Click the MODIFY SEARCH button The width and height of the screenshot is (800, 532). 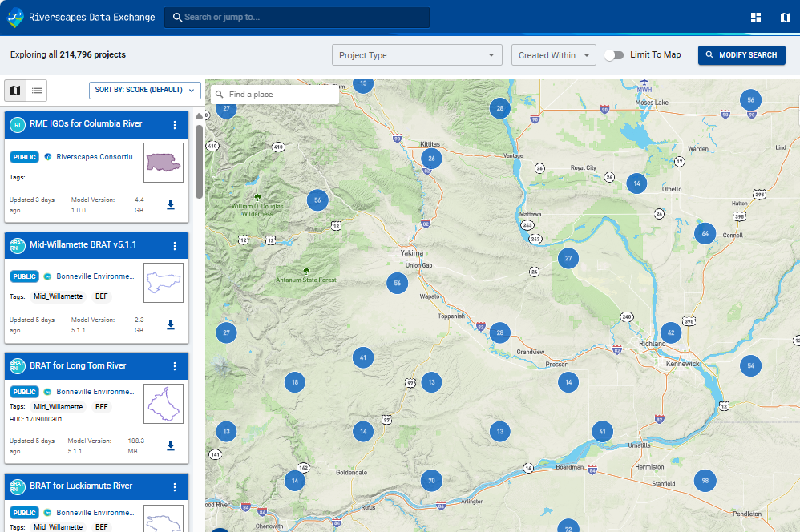click(741, 54)
